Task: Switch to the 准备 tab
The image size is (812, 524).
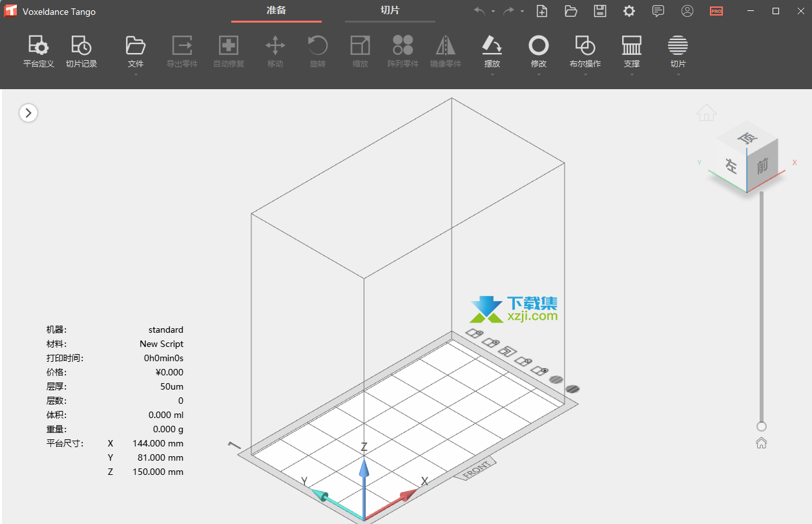Action: (x=276, y=10)
